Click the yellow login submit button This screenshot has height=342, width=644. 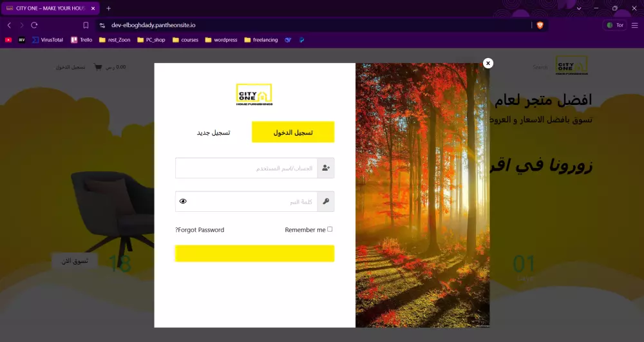coord(254,253)
